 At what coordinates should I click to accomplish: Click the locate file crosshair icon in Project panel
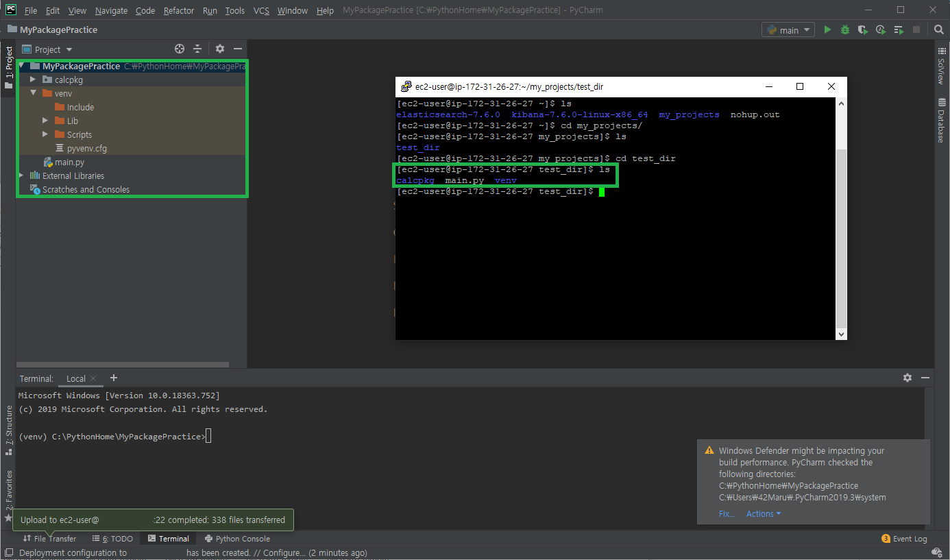(180, 49)
